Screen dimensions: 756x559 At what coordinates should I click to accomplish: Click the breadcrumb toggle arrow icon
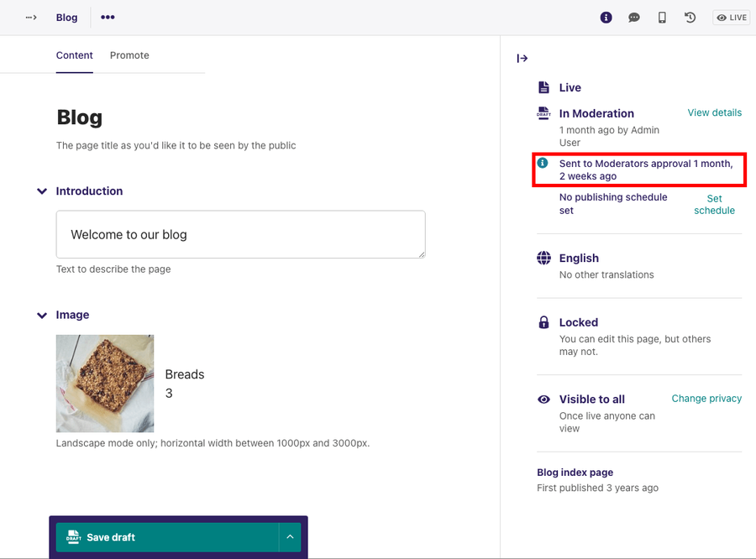pyautogui.click(x=31, y=18)
